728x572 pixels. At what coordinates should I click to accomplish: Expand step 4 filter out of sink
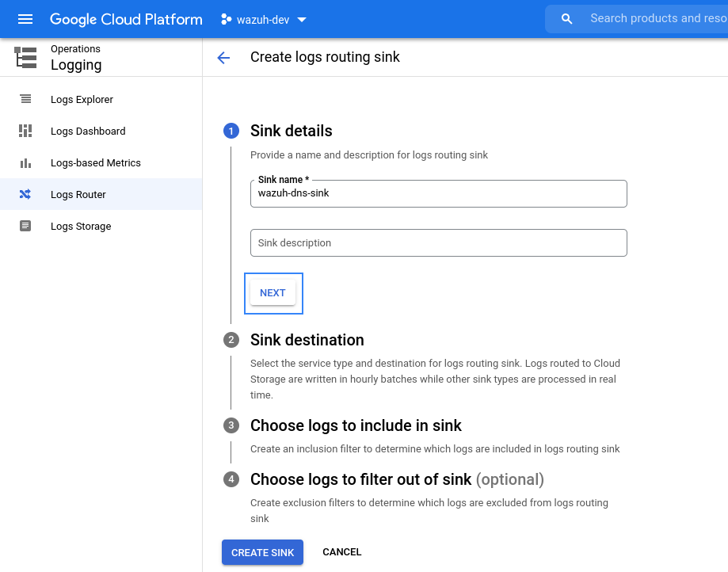397,479
